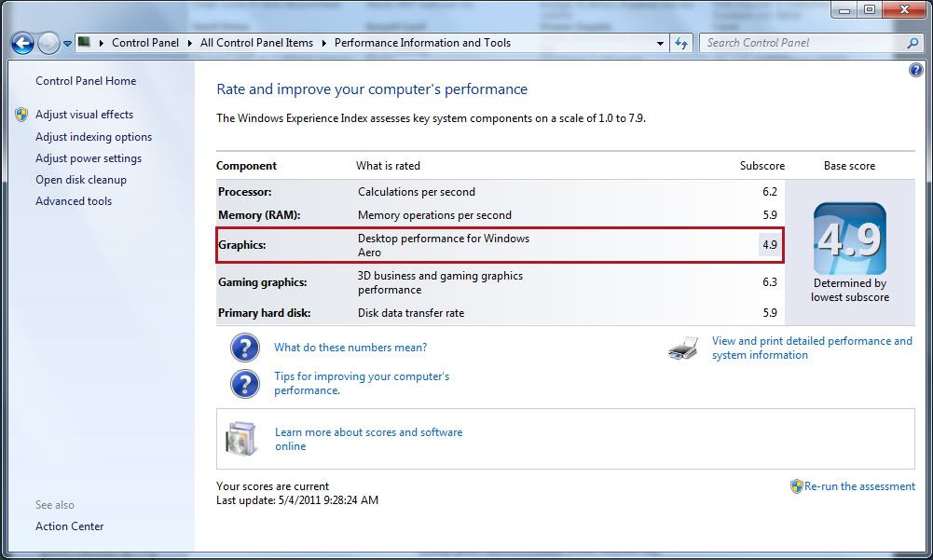Minimize the Control Panel window

click(x=844, y=9)
